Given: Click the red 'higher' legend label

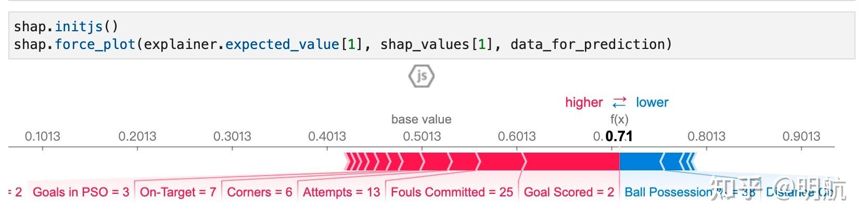Looking at the screenshot, I should [584, 102].
